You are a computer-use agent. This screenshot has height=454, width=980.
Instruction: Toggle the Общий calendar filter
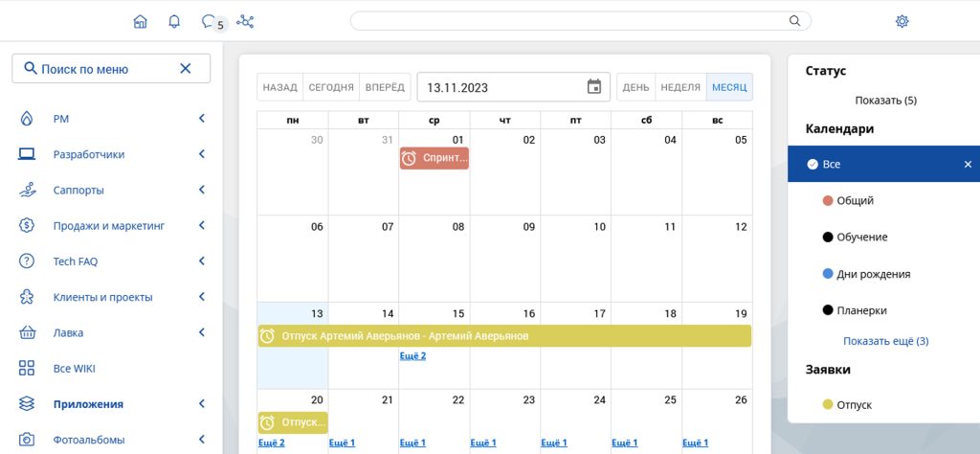pyautogui.click(x=855, y=201)
